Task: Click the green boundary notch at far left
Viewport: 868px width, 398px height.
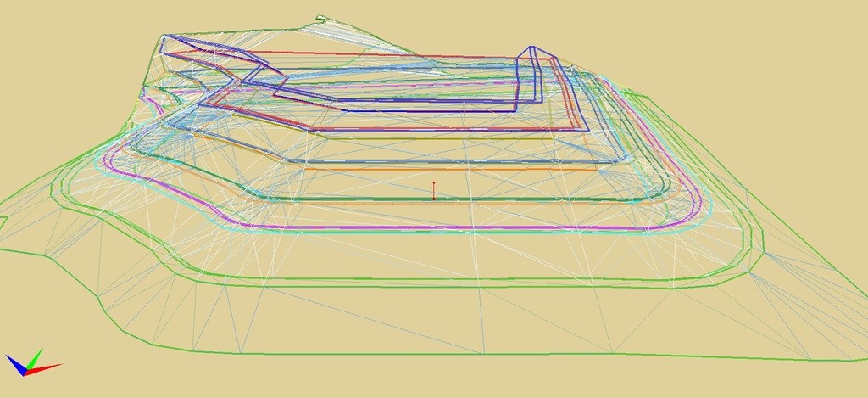Action: click(x=4, y=223)
